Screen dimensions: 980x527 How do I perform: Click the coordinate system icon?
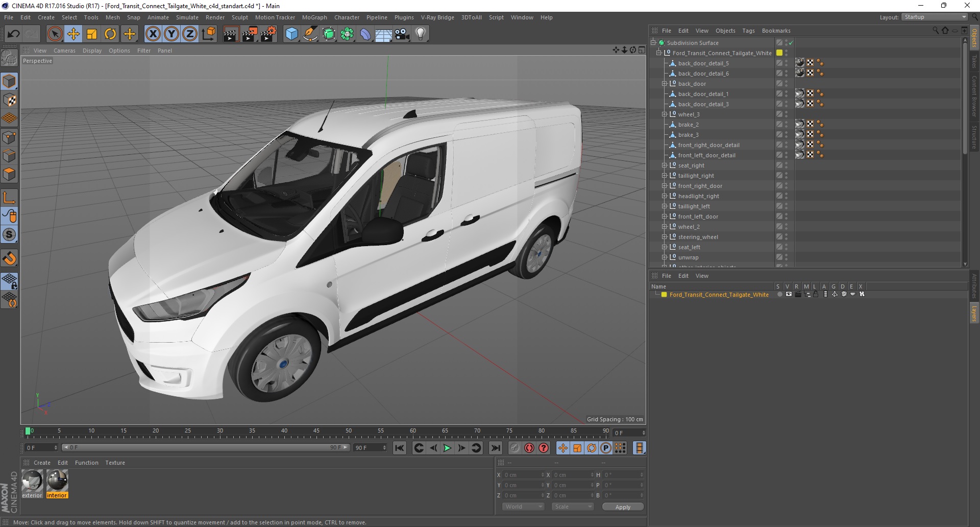(x=209, y=34)
